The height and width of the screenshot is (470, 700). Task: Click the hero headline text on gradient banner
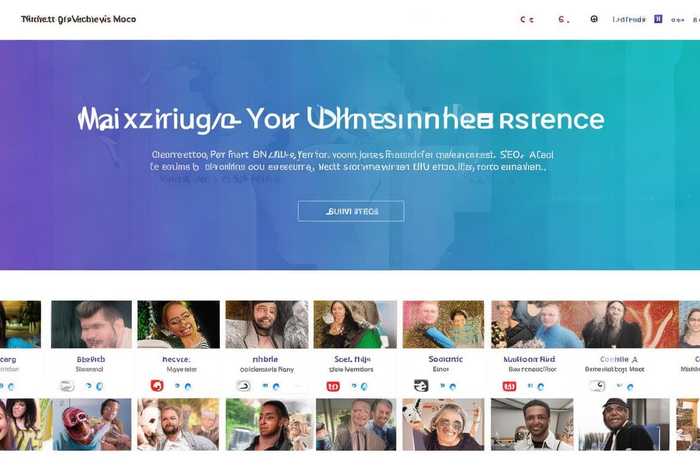coord(341,120)
